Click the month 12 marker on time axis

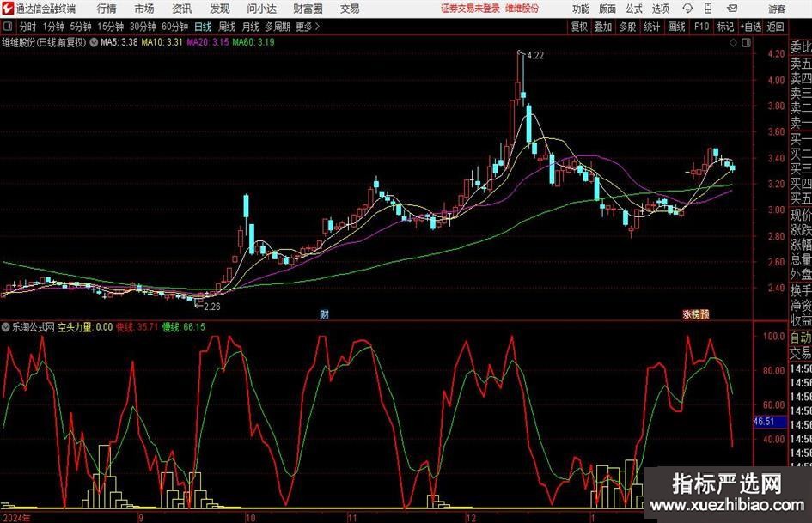pyautogui.click(x=471, y=517)
